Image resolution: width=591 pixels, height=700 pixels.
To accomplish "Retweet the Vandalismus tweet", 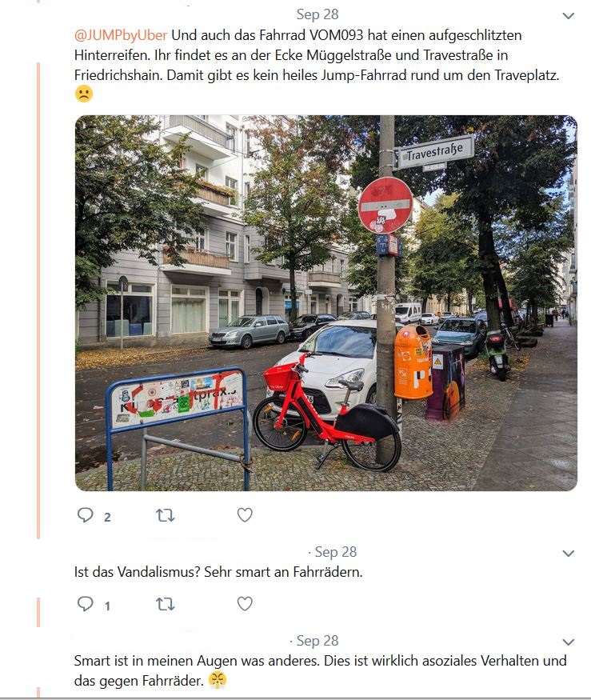I will pos(166,604).
